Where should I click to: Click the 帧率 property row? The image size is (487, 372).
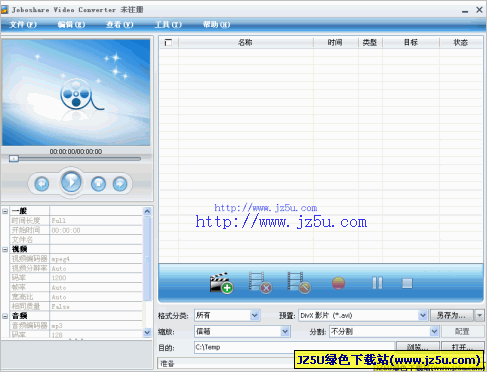coord(76,287)
